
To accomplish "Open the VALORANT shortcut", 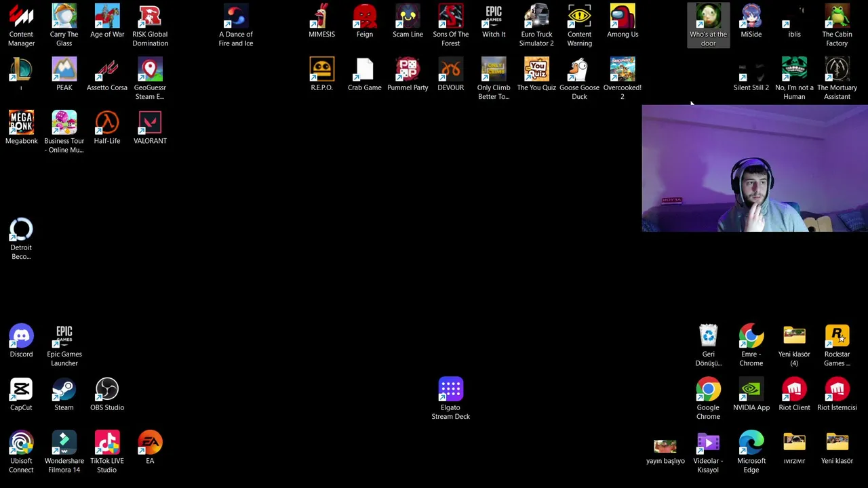I will coord(150,128).
